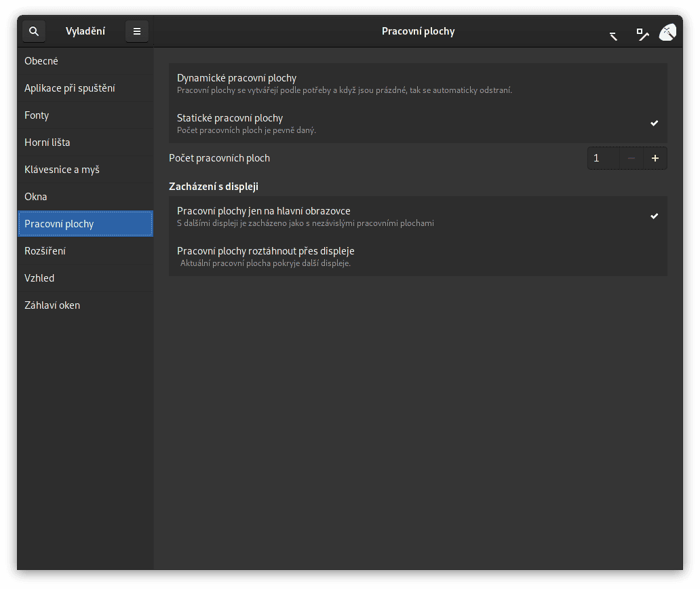Viewport: 700px width, 589px height.
Task: Click the search magnifier icon
Action: point(34,31)
